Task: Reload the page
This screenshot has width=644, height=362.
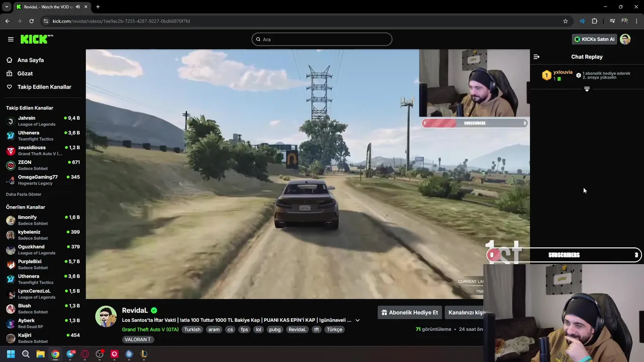Action: point(31,21)
